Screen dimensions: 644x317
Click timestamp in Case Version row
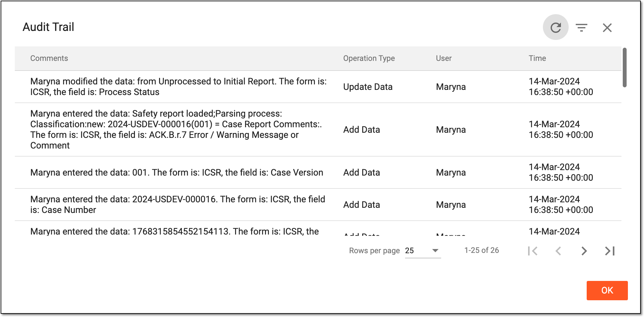[x=561, y=172]
